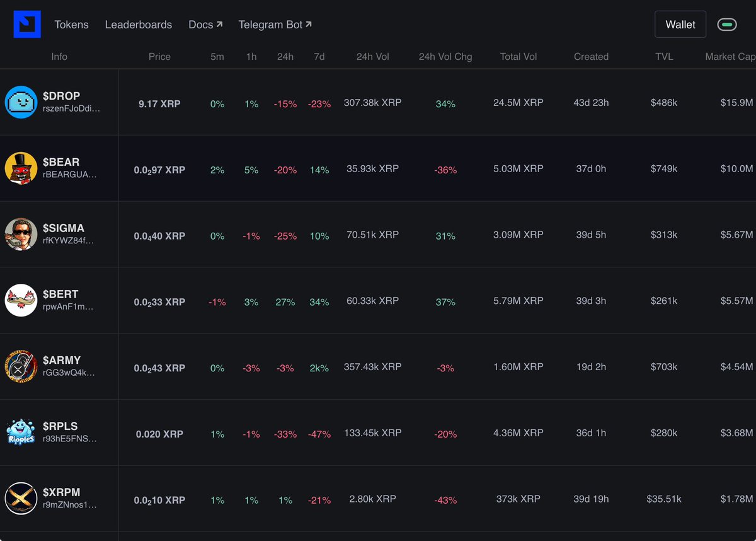756x541 pixels.
Task: Select the $XRPM token name
Action: click(x=62, y=492)
